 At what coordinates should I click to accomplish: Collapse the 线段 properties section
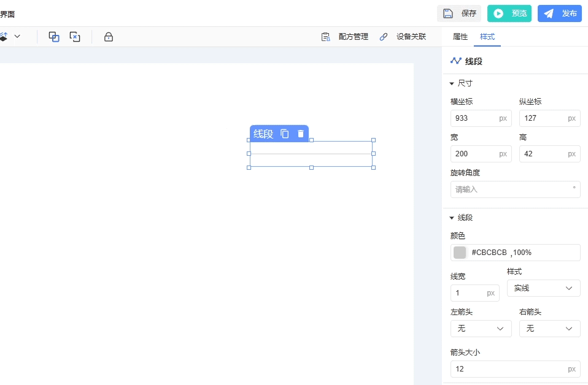(452, 218)
